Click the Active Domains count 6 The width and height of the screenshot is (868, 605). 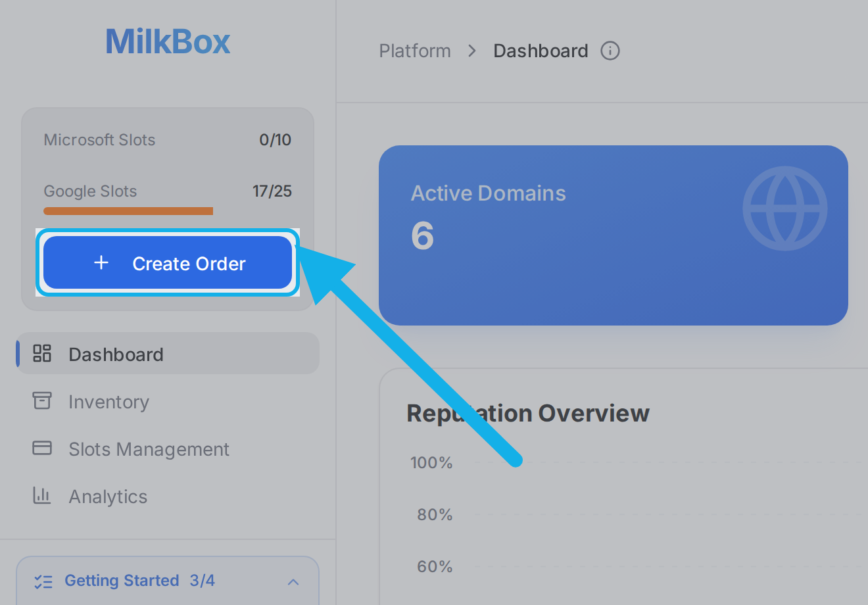click(422, 235)
